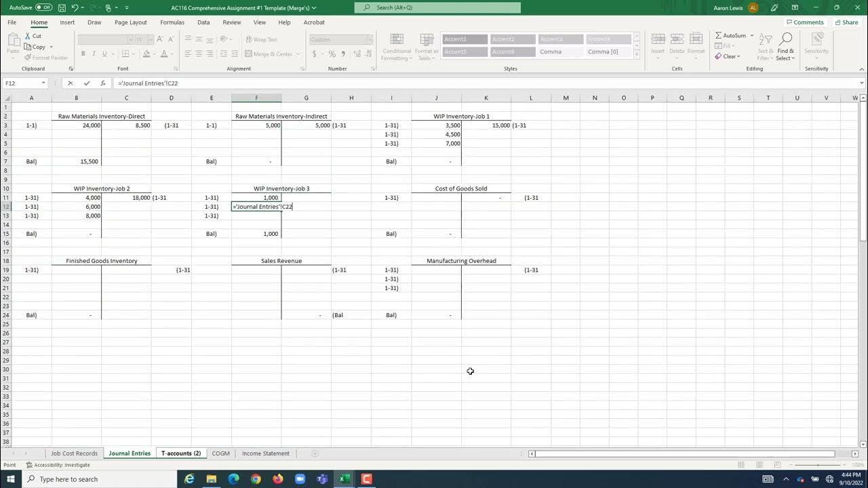The height and width of the screenshot is (488, 868).
Task: Toggle Wrap Text
Action: click(x=262, y=39)
